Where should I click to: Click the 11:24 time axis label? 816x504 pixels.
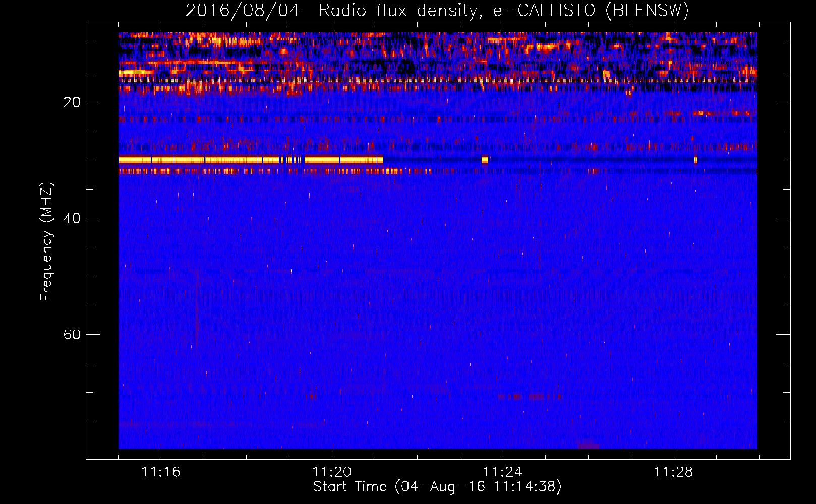[503, 472]
